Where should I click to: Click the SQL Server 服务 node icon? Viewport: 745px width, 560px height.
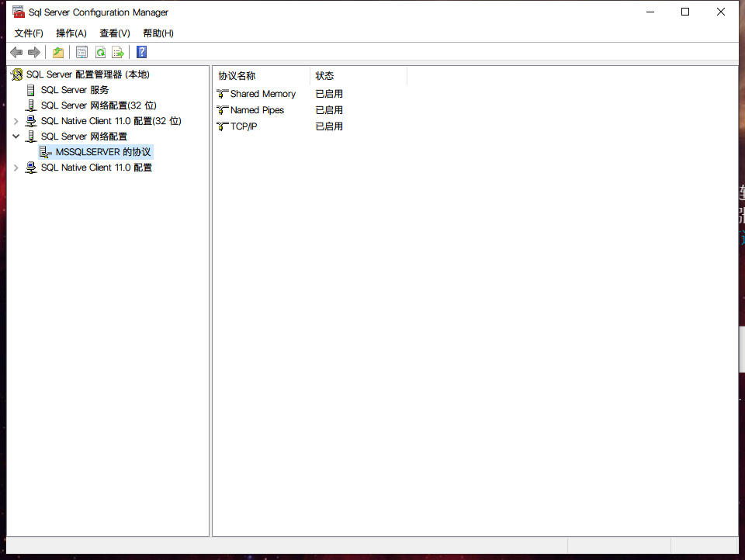(31, 90)
